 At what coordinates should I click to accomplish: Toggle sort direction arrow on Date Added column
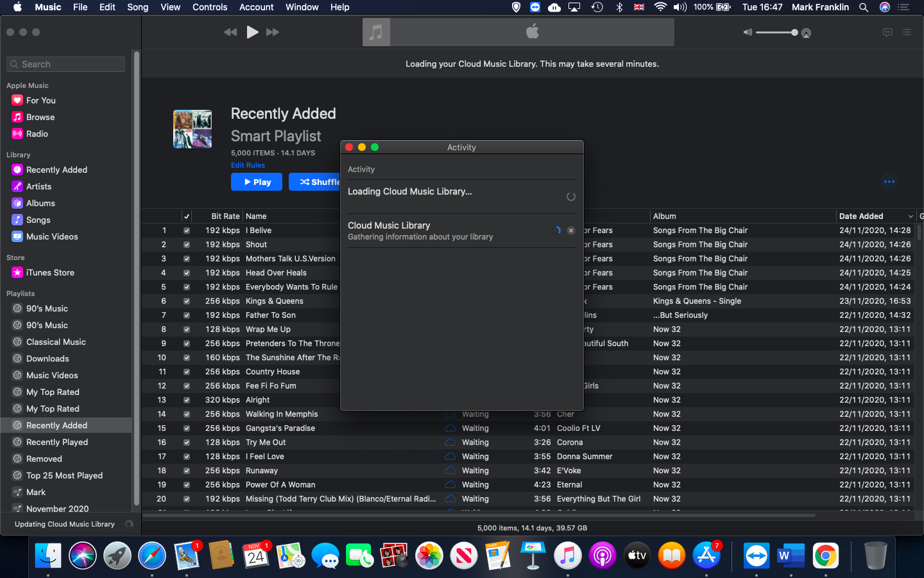911,216
